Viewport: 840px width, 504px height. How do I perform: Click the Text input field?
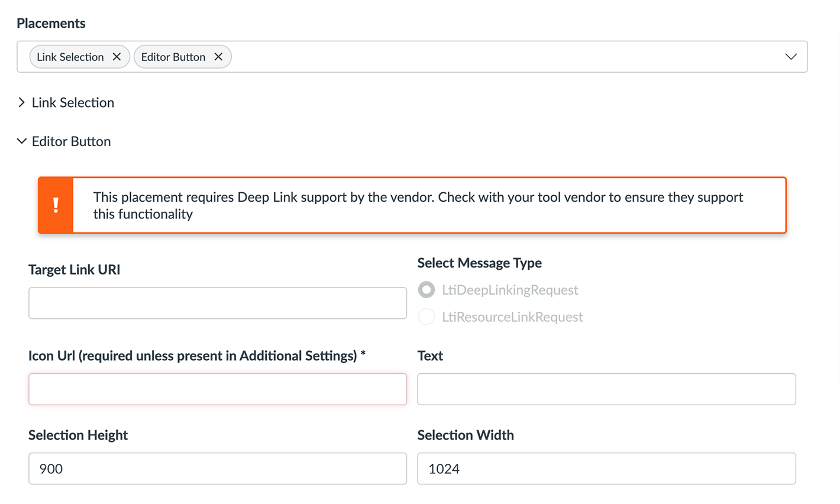pyautogui.click(x=606, y=389)
